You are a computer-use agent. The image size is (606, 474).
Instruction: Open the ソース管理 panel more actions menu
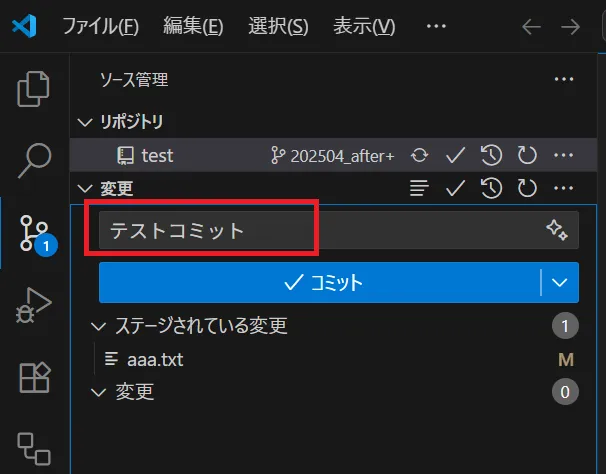click(563, 79)
